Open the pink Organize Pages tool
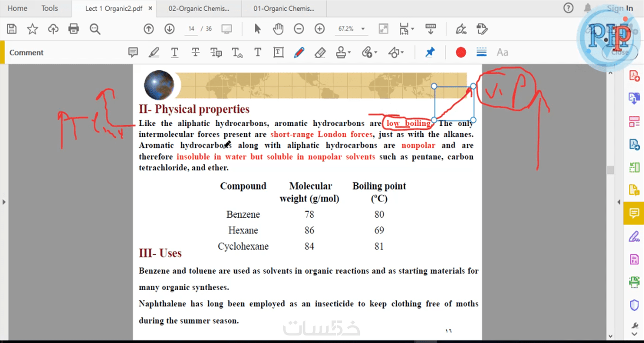644x343 pixels. 634,121
